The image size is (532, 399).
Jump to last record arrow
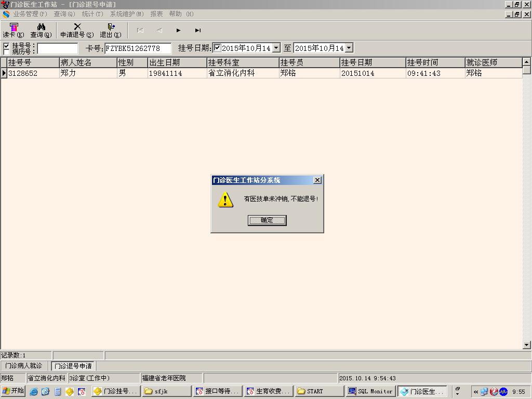point(198,30)
